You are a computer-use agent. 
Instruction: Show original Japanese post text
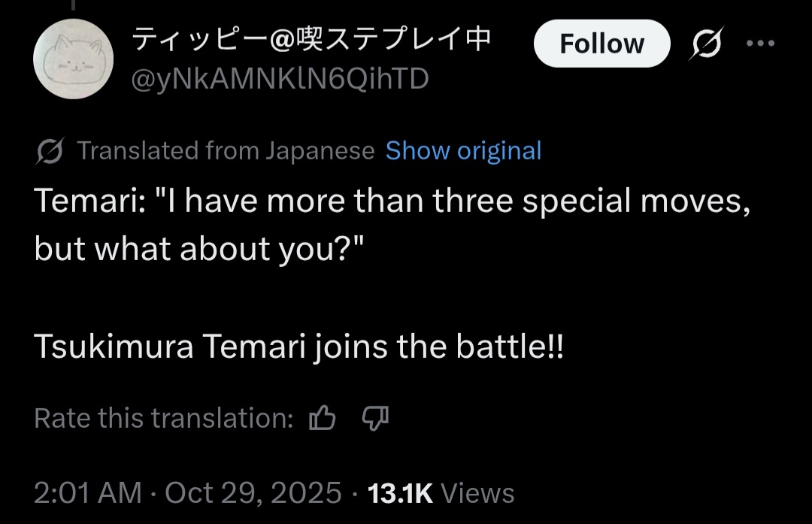point(463,151)
